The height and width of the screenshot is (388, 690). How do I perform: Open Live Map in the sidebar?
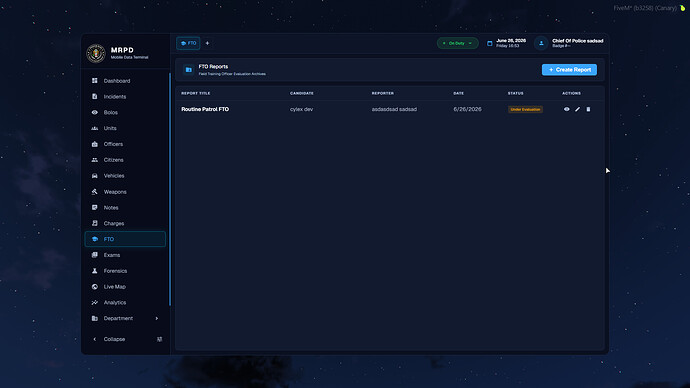pyautogui.click(x=125, y=287)
